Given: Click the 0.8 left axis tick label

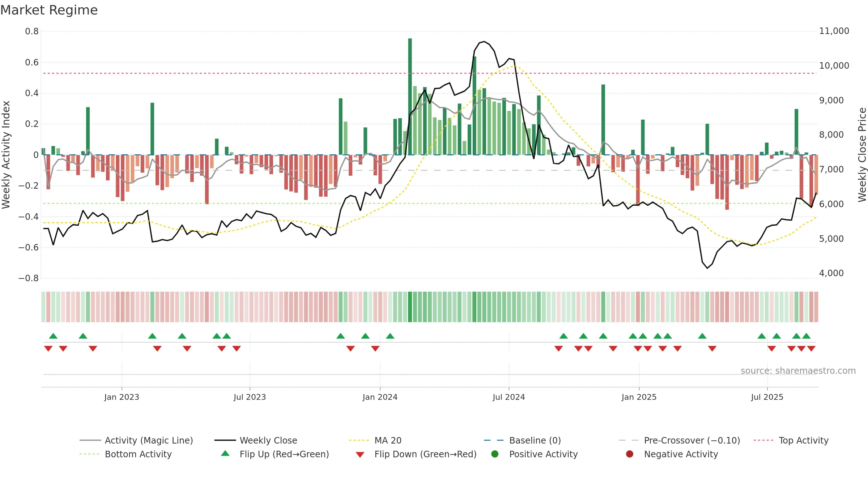Looking at the screenshot, I should tap(32, 31).
